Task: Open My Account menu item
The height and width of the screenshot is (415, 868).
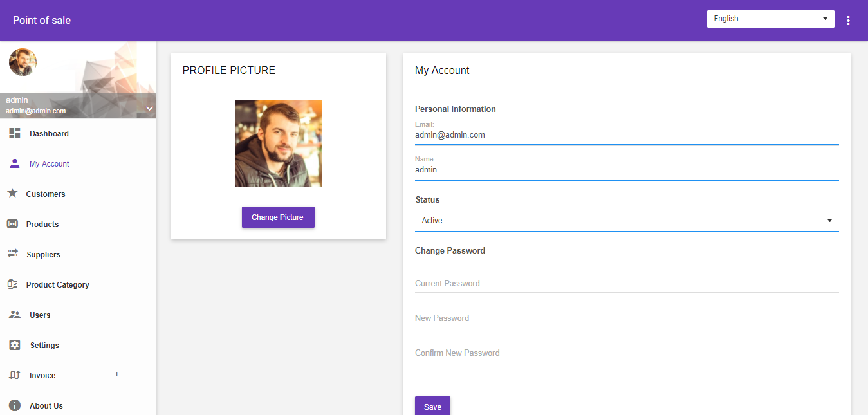Action: [49, 164]
